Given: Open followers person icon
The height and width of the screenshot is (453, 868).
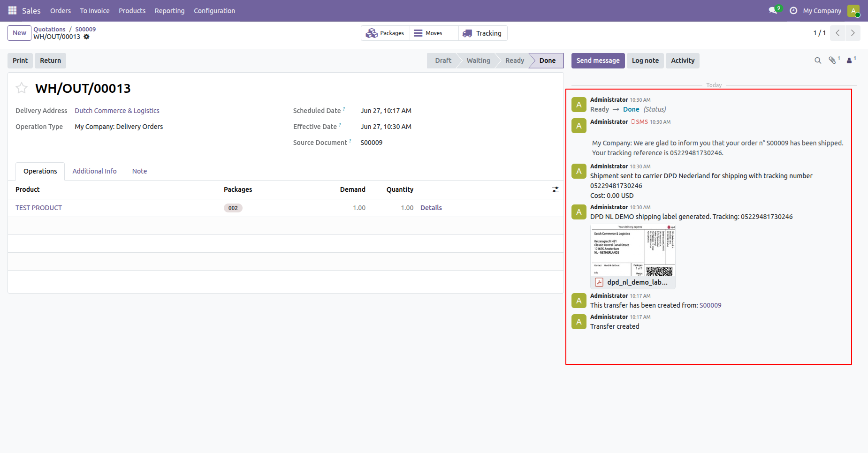Looking at the screenshot, I should (x=850, y=60).
